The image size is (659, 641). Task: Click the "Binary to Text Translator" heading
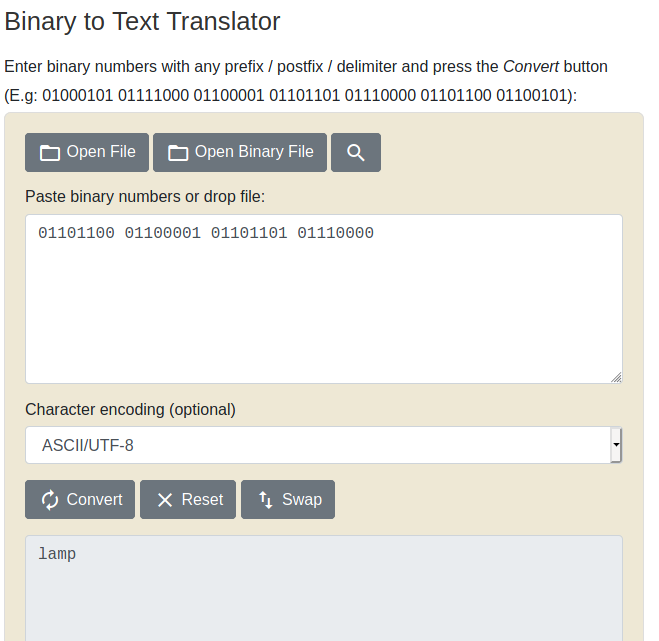coord(143,21)
